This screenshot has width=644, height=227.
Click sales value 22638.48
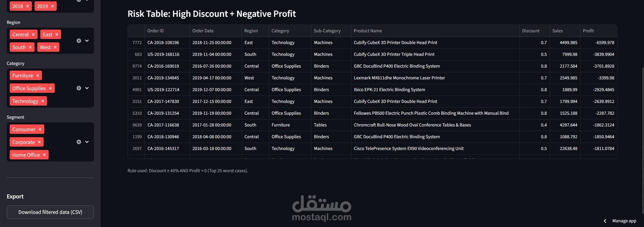pyautogui.click(x=565, y=149)
